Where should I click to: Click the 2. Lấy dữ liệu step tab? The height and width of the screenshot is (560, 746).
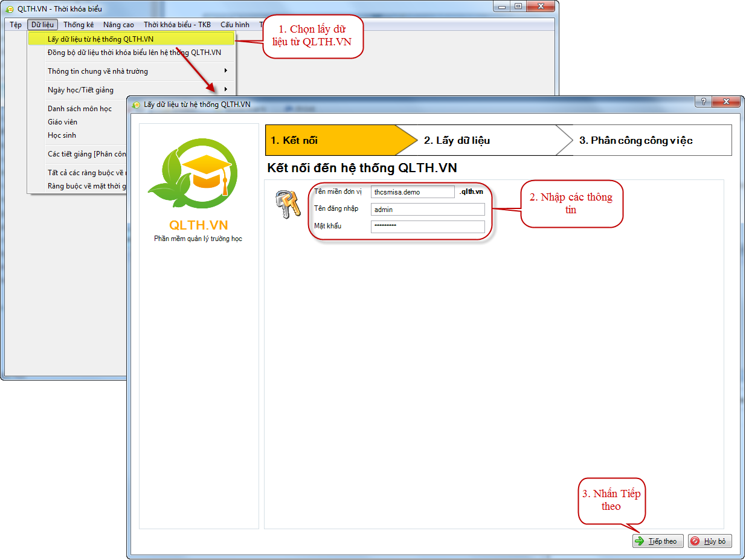[483, 140]
